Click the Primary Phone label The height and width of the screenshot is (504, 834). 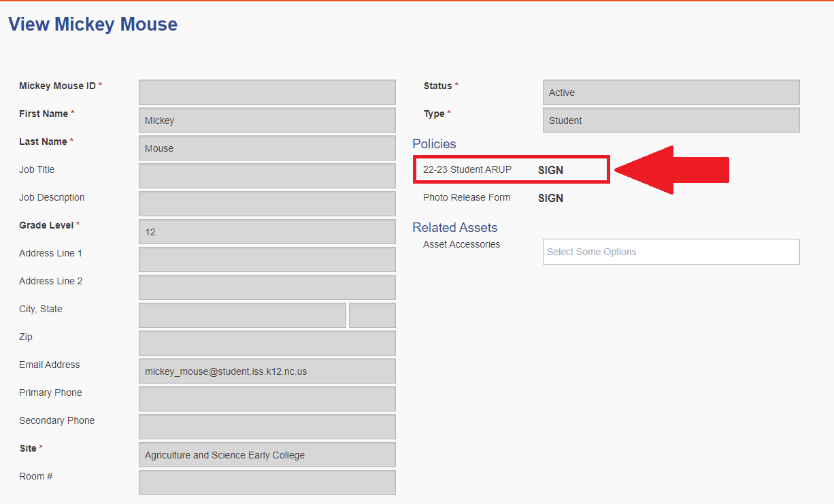(x=50, y=392)
